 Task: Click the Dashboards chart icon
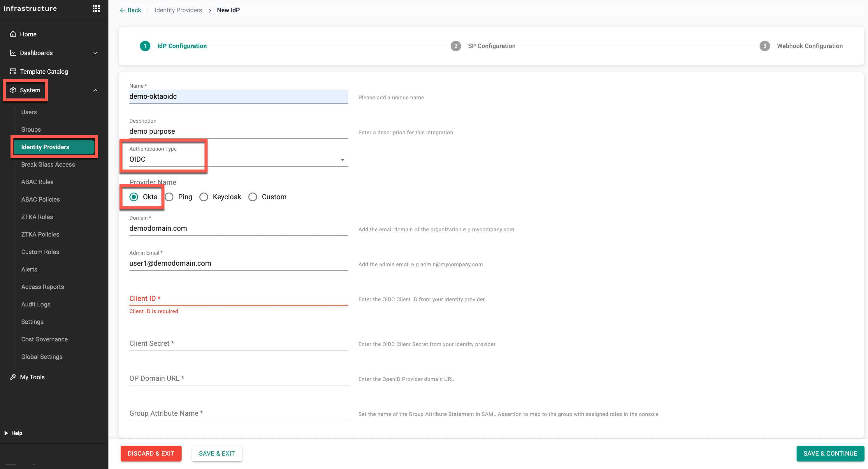pos(13,53)
